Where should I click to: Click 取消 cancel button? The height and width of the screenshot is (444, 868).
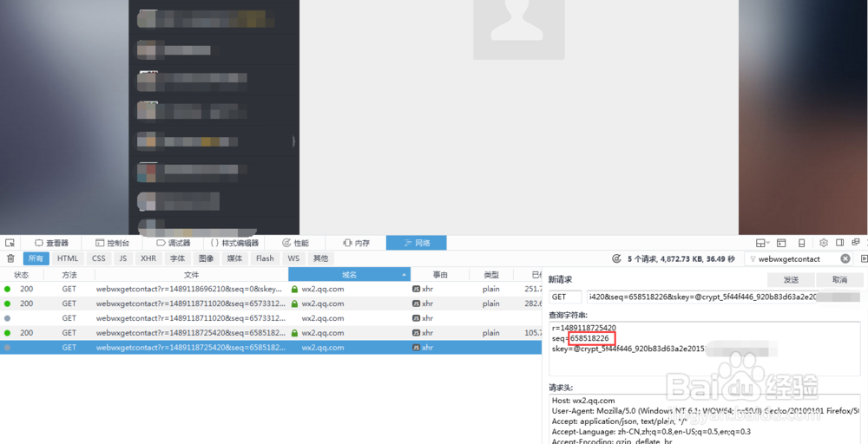pos(839,280)
